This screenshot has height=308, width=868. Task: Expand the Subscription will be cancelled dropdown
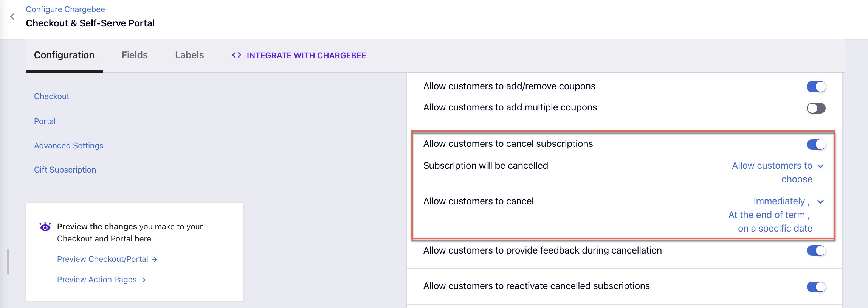pyautogui.click(x=820, y=166)
